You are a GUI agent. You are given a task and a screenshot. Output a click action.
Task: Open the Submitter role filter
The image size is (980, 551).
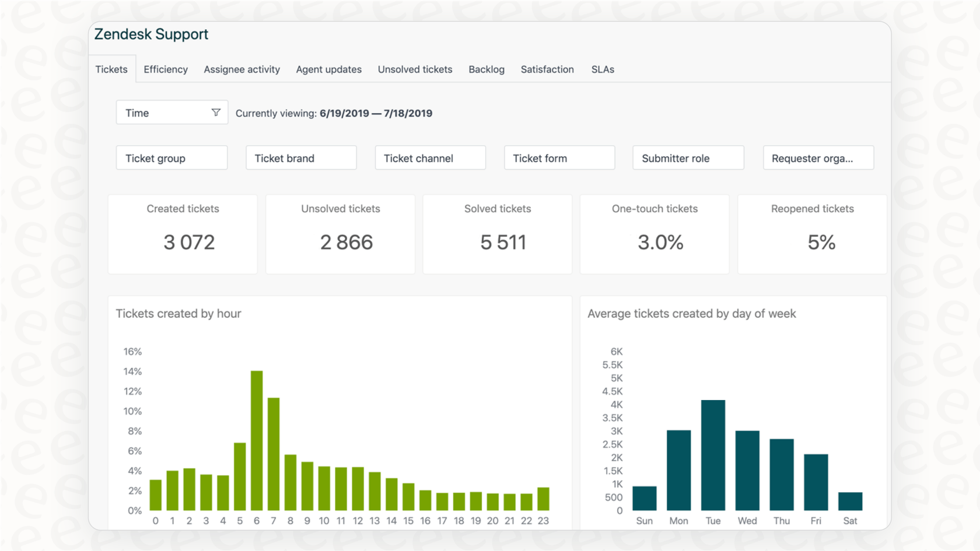688,157
